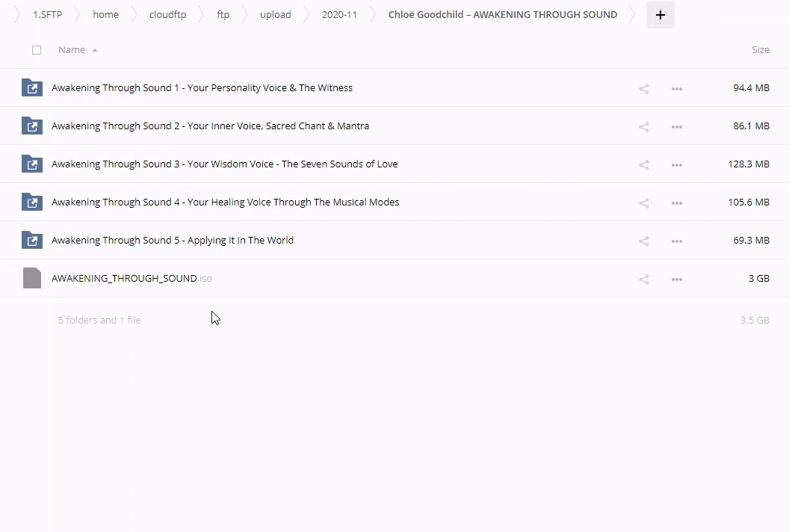Image resolution: width=789 pixels, height=532 pixels.
Task: Click share icon for AWAKENING_THROUGH_SOUND.iso file
Action: tap(643, 279)
